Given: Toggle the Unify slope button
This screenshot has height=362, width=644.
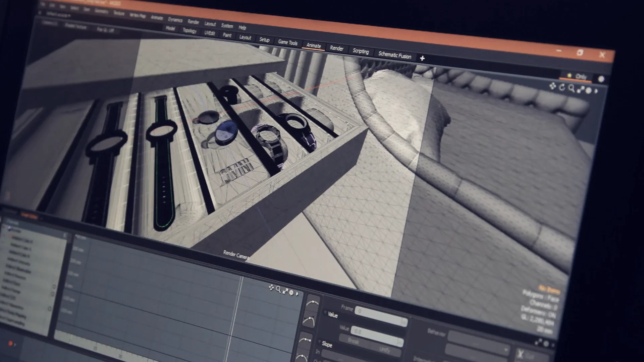Looking at the screenshot, I should (x=385, y=351).
